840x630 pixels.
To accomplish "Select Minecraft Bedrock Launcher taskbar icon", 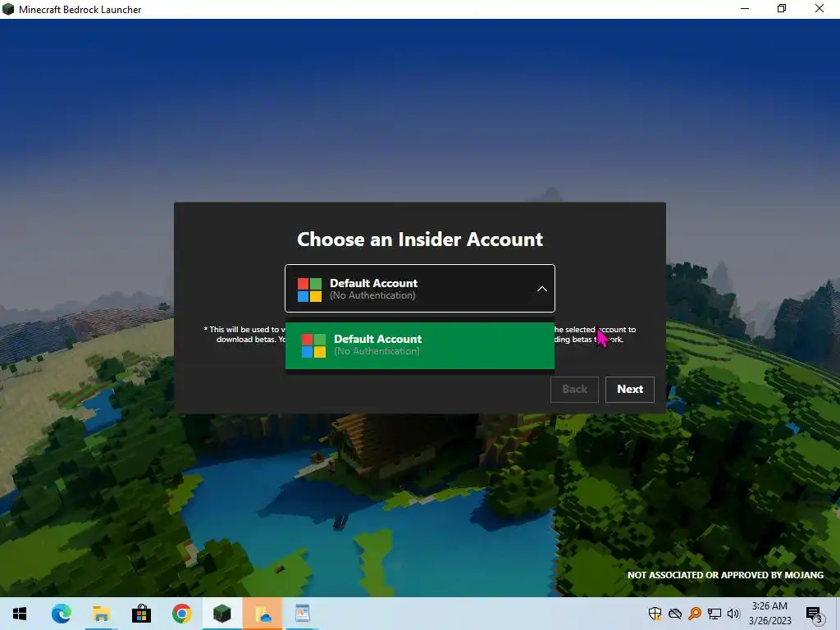I will click(x=221, y=614).
